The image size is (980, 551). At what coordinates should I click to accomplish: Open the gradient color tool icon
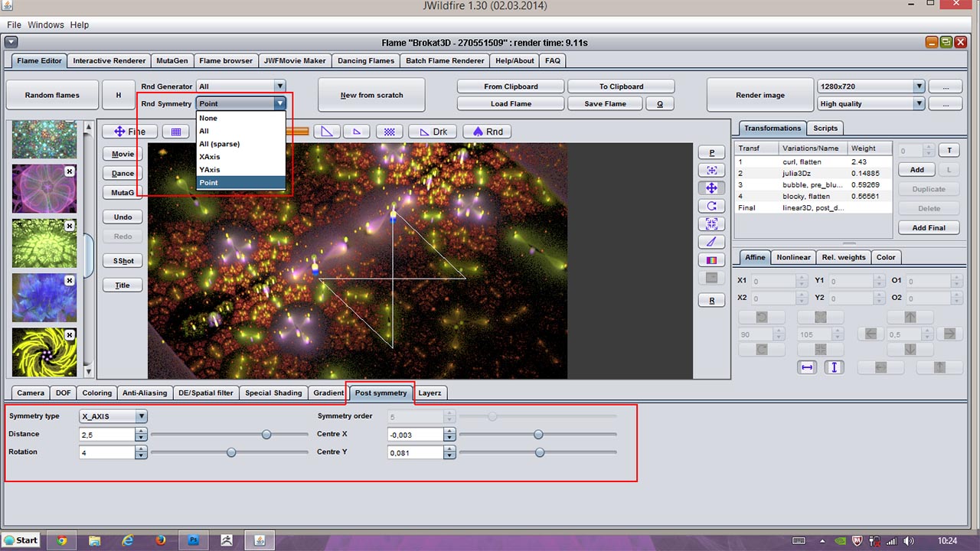712,260
